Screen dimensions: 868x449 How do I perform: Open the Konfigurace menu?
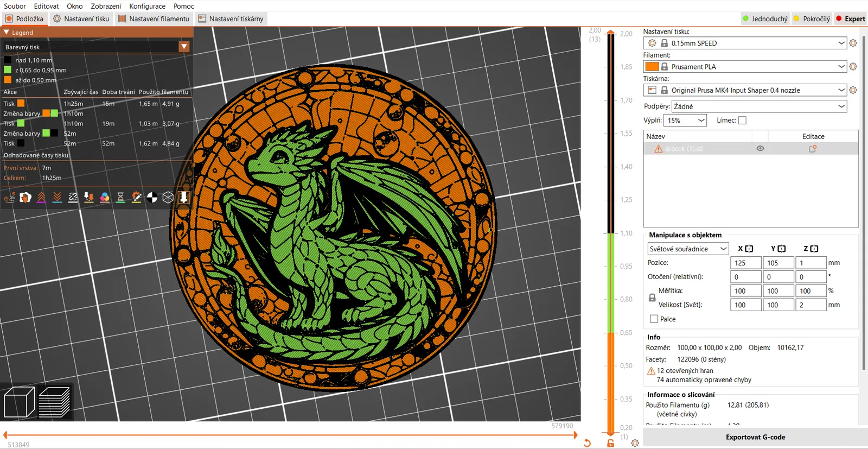147,6
